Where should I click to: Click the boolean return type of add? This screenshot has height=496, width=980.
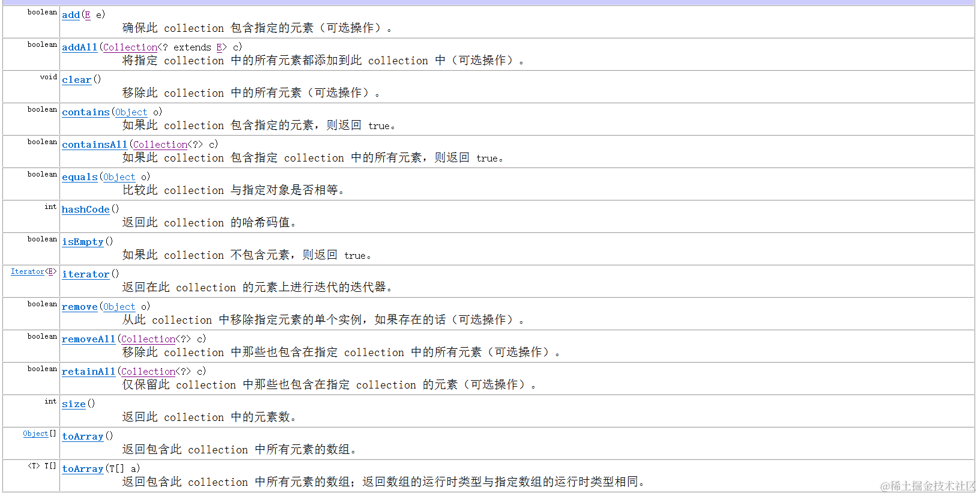coord(42,12)
